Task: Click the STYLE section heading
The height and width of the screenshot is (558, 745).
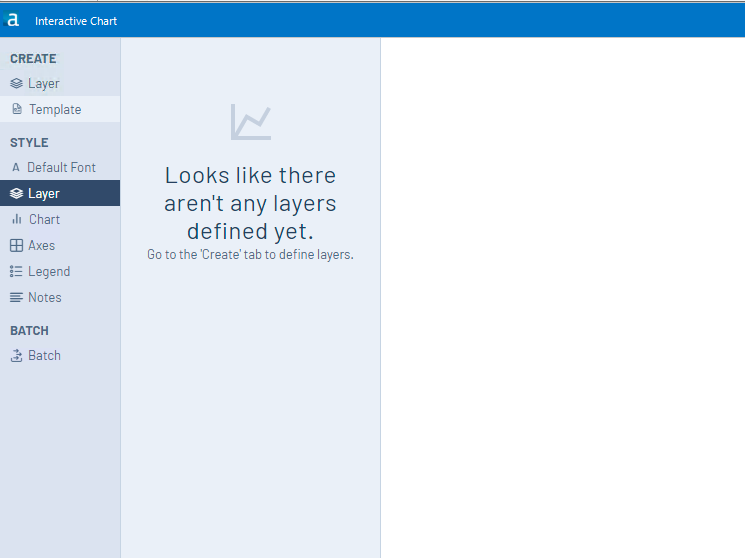Action: (x=29, y=143)
